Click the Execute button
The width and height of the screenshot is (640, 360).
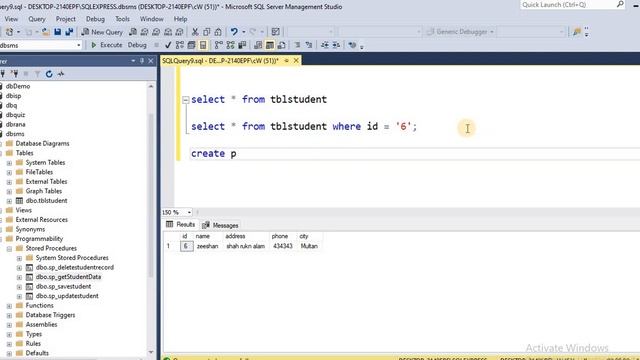pyautogui.click(x=106, y=45)
